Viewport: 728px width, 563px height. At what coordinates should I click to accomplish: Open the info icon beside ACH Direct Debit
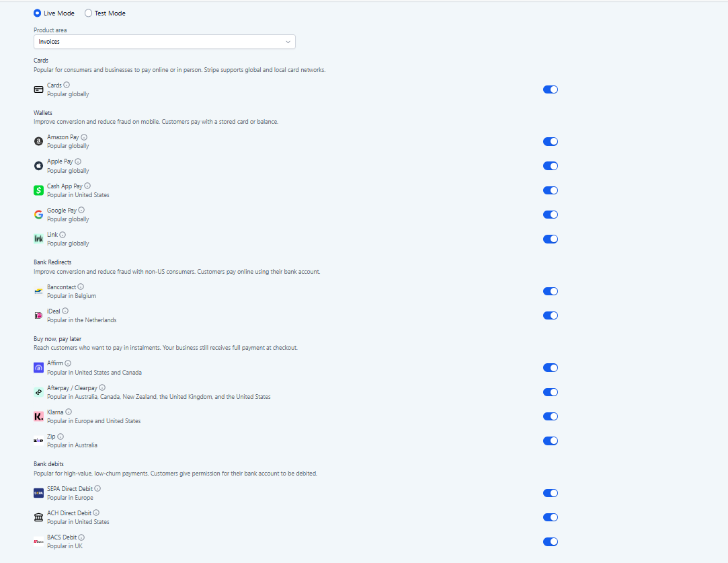[x=96, y=513]
